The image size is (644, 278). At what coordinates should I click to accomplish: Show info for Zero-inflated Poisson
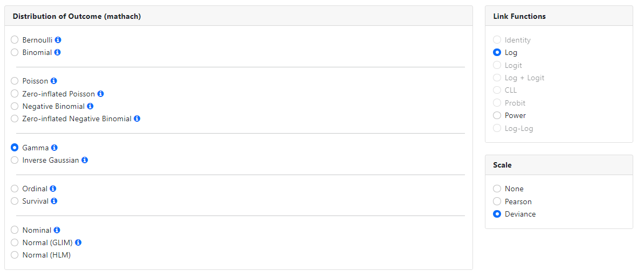coord(101,94)
